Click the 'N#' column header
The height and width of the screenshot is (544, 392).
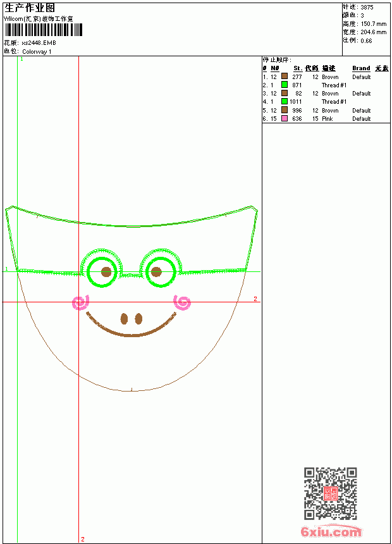[275, 68]
